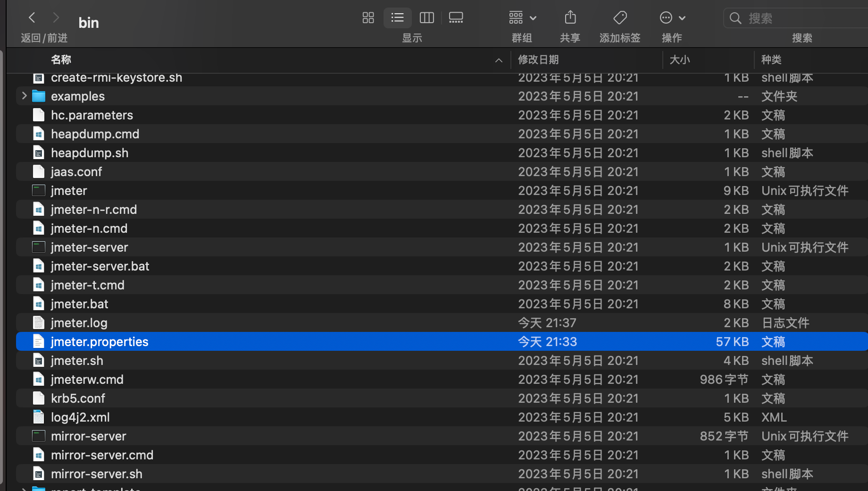Expand the examples folder

coord(24,96)
